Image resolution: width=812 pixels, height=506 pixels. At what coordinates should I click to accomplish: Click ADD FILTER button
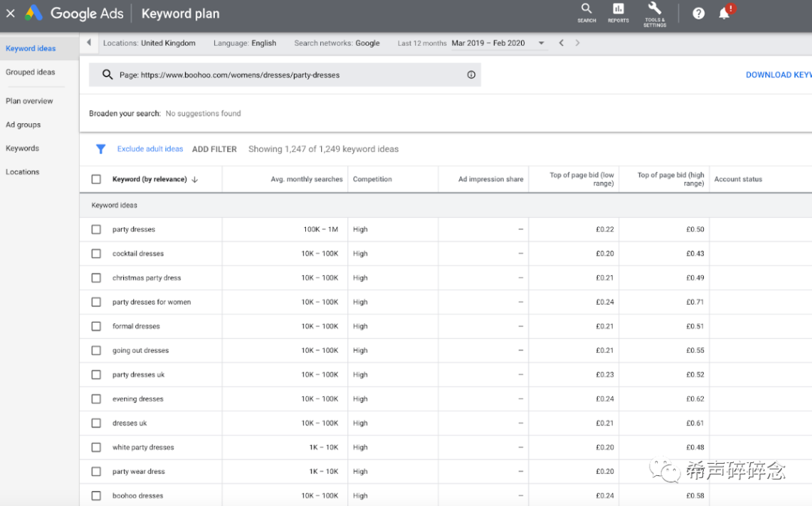(214, 149)
